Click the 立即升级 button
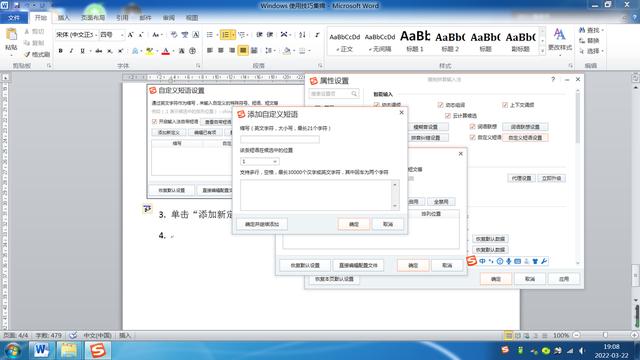The height and width of the screenshot is (360, 640). click(551, 178)
